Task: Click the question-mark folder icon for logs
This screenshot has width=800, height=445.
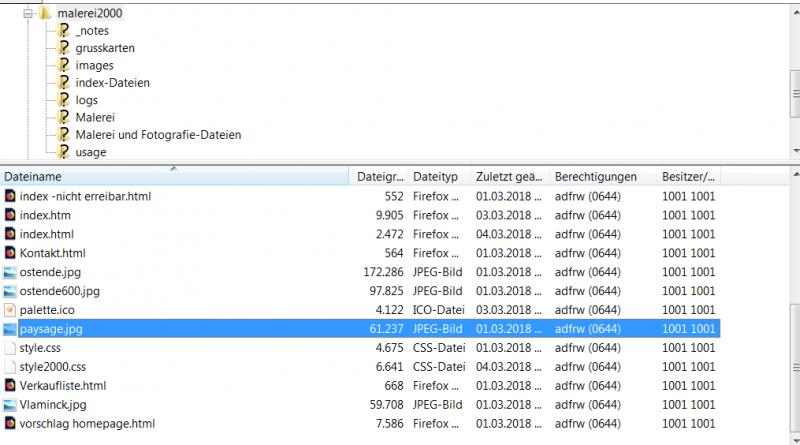Action: coord(64,100)
